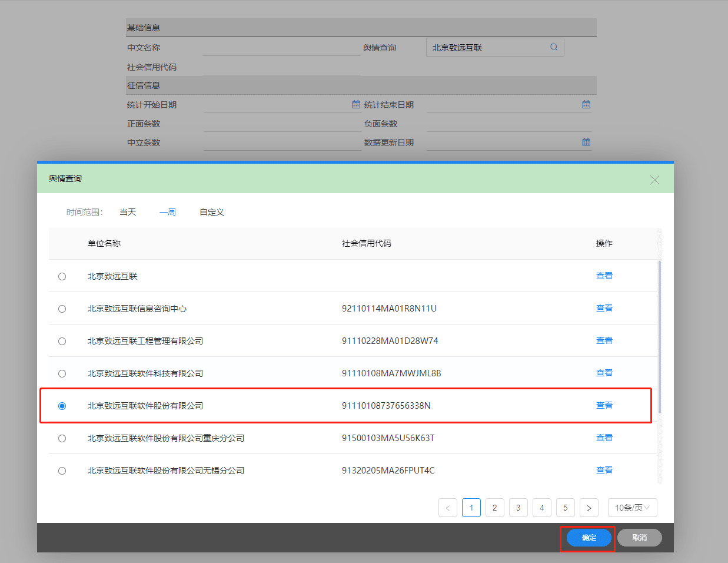Screen dimensions: 728x563
Task: Click 查看 for 信息咨询中心 row
Action: (x=604, y=308)
